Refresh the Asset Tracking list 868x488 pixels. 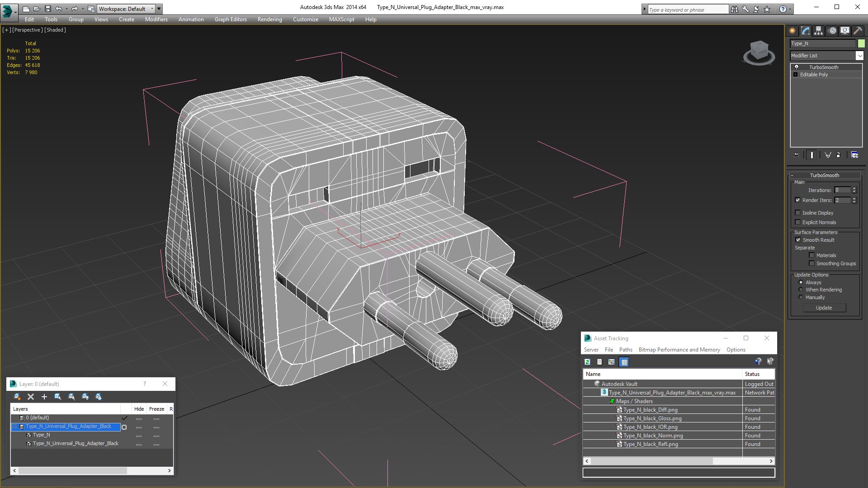pos(587,362)
